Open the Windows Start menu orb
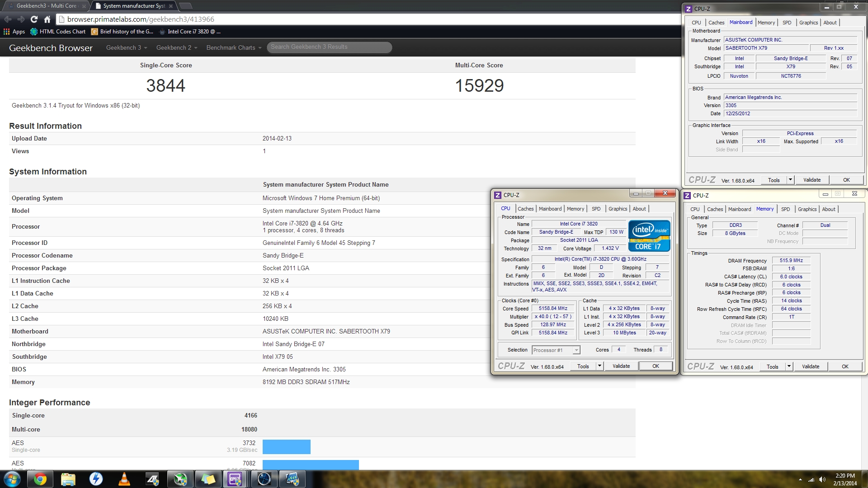 pyautogui.click(x=12, y=479)
